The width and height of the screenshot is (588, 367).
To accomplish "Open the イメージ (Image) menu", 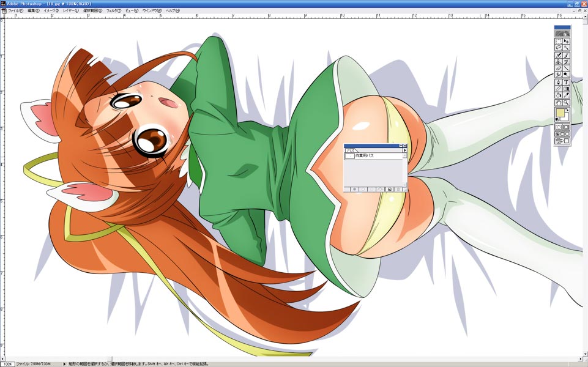I will coord(51,11).
